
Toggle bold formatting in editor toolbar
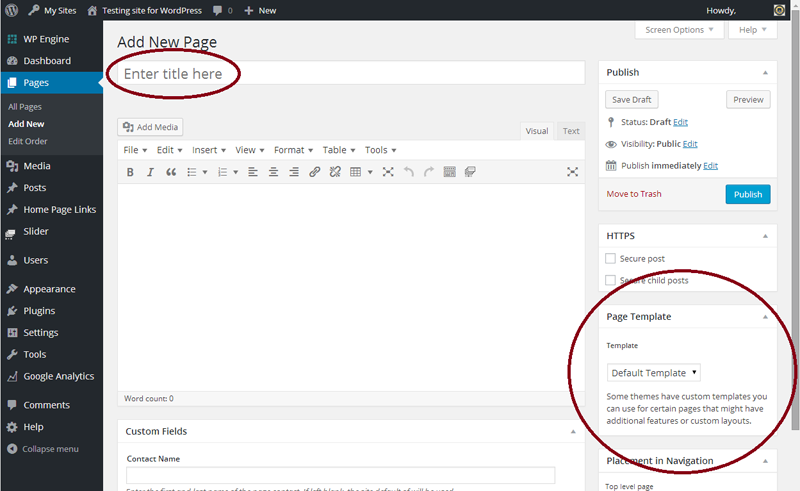point(130,172)
